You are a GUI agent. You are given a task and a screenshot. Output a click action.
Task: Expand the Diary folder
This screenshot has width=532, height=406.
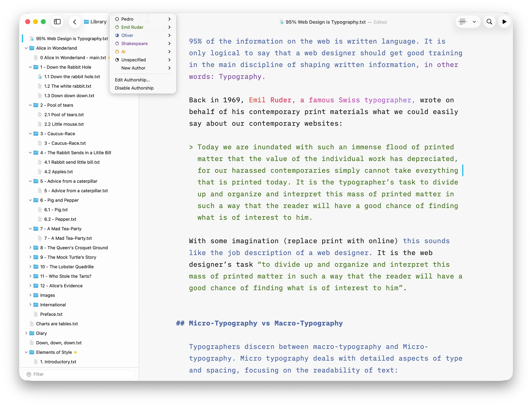26,333
